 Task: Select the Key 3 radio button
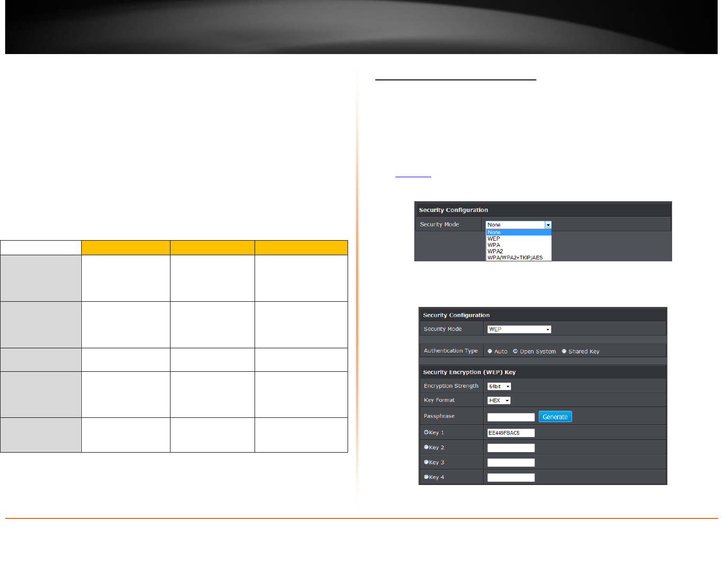click(x=426, y=462)
